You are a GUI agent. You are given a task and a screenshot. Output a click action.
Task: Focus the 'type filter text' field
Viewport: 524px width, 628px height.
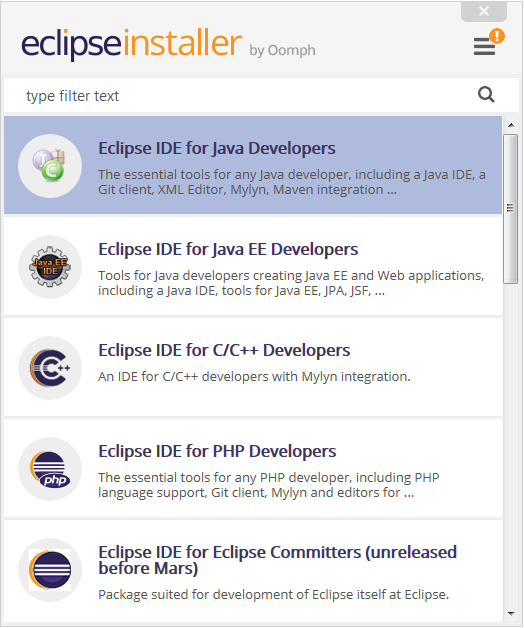pyautogui.click(x=261, y=95)
